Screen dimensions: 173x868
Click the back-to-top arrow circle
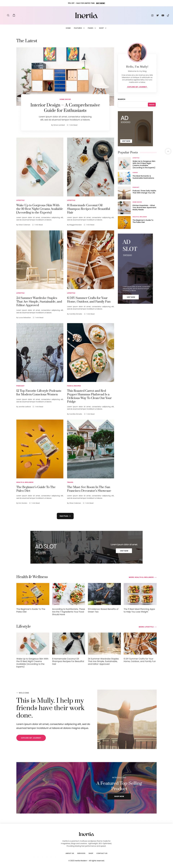pyautogui.click(x=168, y=151)
